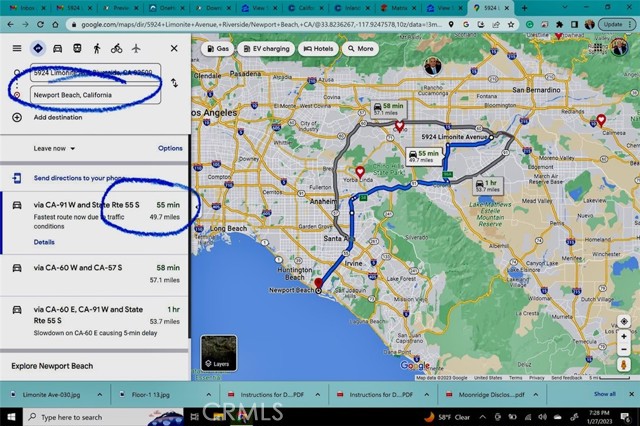Switch to the Matrix tab
Image resolution: width=640 pixels, height=426 pixels.
pyautogui.click(x=399, y=8)
